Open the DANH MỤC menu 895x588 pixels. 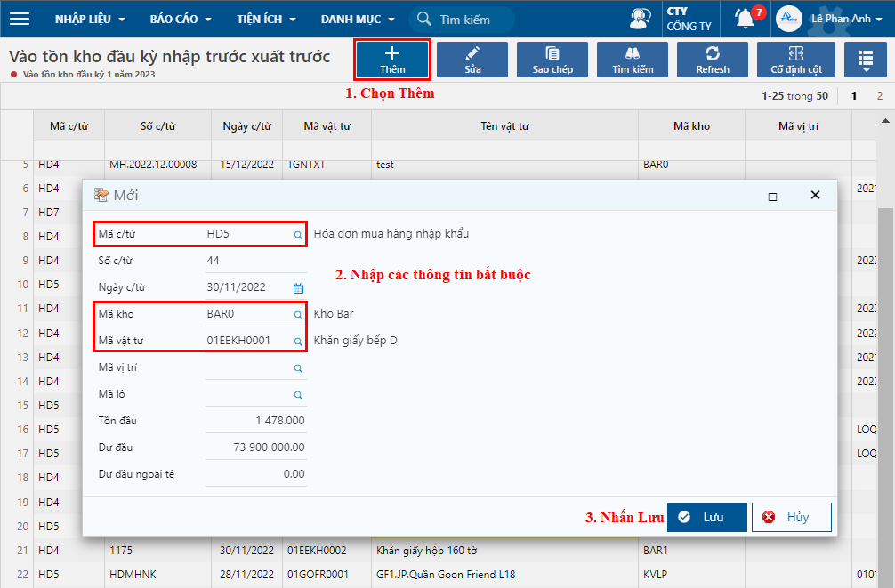pos(356,19)
